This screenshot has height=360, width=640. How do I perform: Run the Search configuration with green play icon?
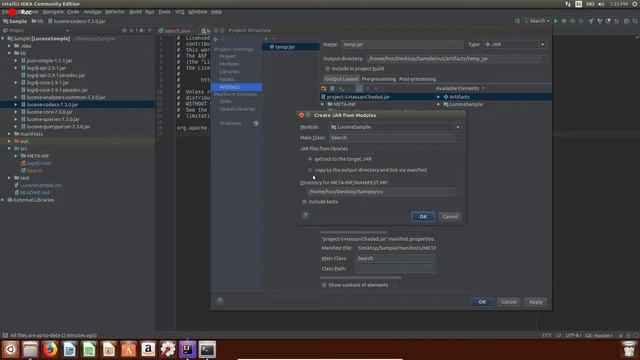click(x=556, y=21)
